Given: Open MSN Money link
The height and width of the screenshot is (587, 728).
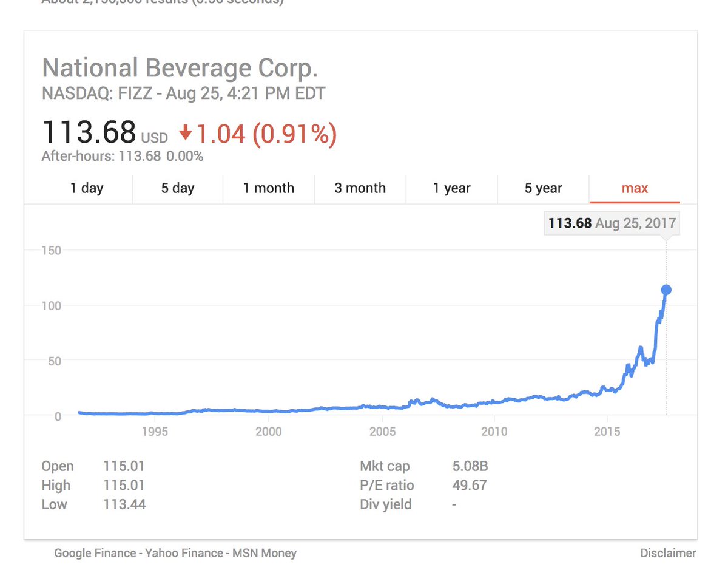Looking at the screenshot, I should [x=265, y=553].
